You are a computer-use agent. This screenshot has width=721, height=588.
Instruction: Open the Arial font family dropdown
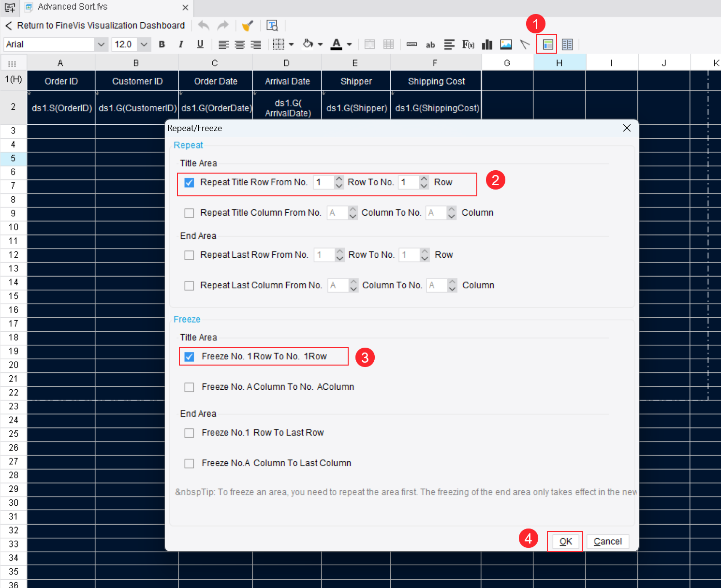101,44
